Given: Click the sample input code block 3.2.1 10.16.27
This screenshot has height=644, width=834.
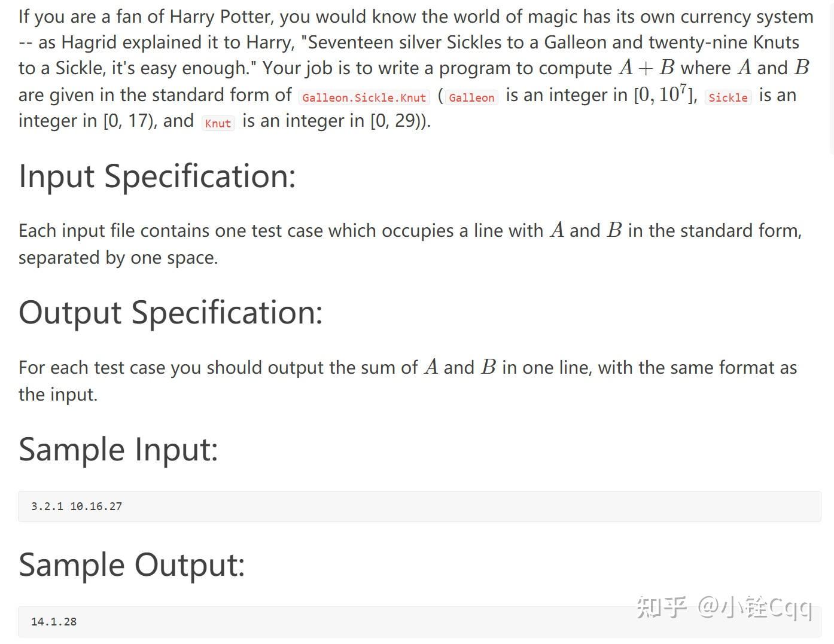Looking at the screenshot, I should 419,506.
